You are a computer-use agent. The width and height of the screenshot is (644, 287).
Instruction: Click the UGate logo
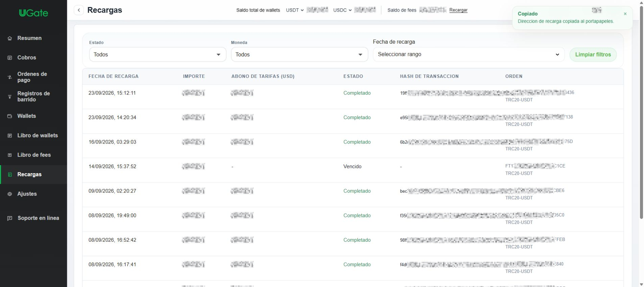click(x=34, y=13)
